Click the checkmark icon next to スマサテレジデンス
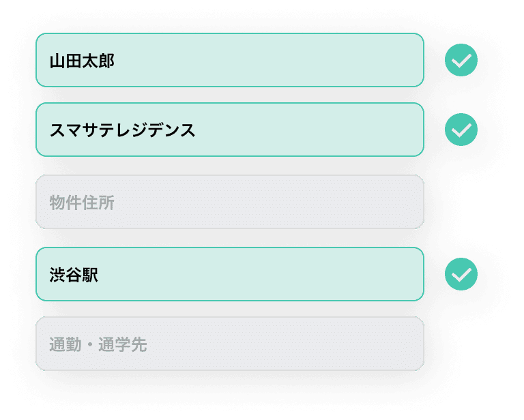 [461, 130]
